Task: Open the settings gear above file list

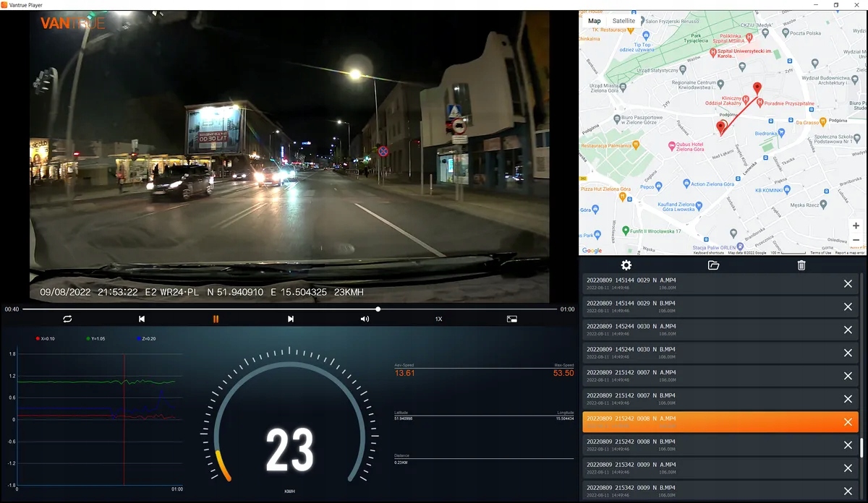Action: click(x=626, y=265)
